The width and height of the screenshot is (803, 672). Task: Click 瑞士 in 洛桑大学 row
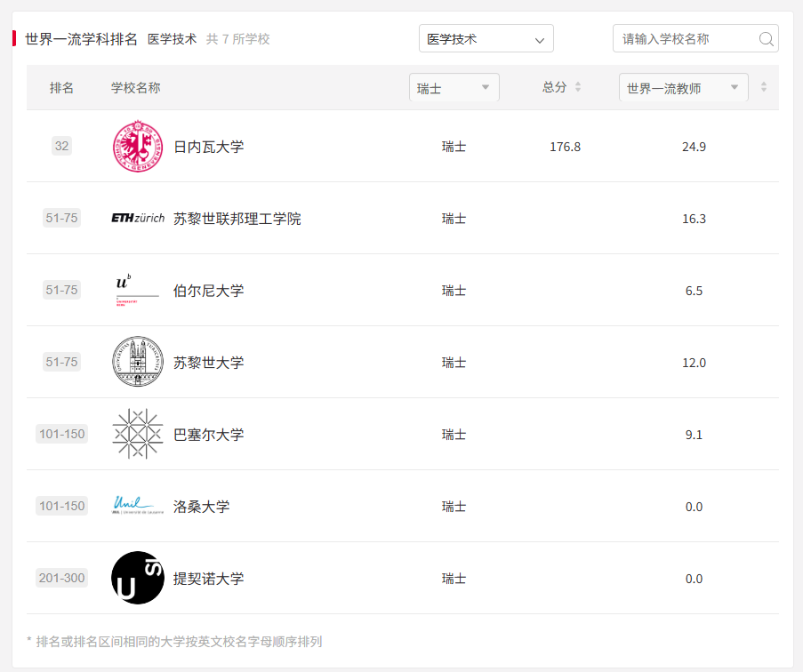(x=454, y=507)
